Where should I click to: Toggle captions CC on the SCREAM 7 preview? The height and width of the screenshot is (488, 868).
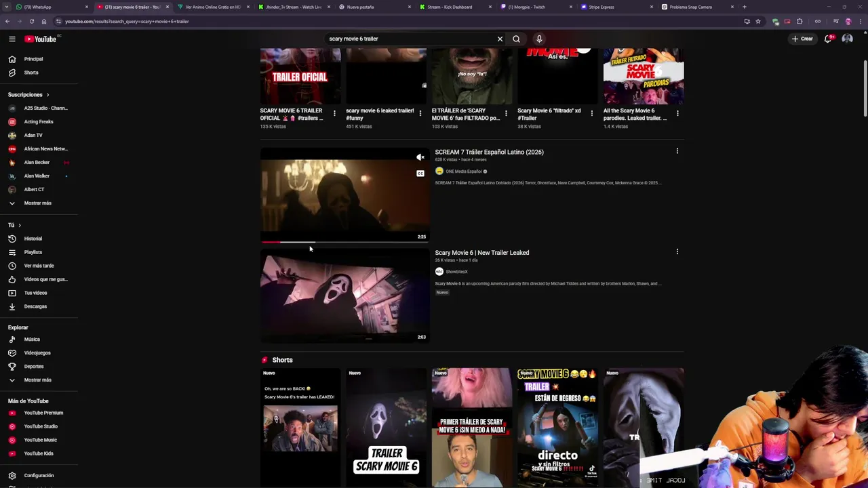420,174
